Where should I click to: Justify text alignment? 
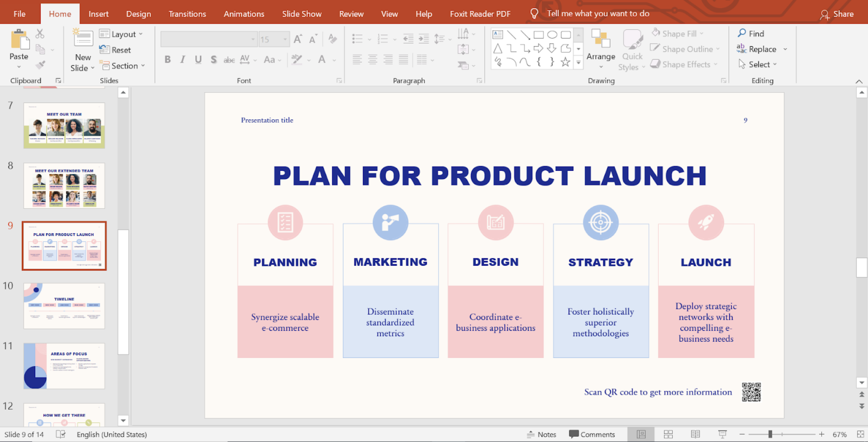click(x=403, y=59)
